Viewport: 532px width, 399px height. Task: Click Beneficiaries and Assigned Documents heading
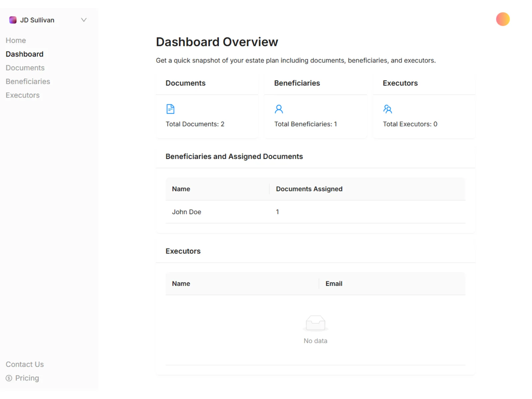(x=234, y=157)
